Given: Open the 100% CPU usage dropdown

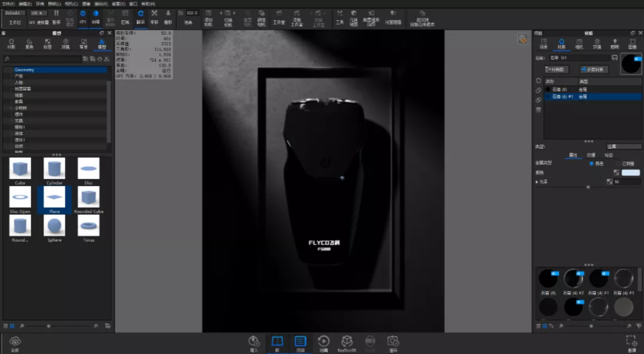Looking at the screenshot, I should 39,13.
